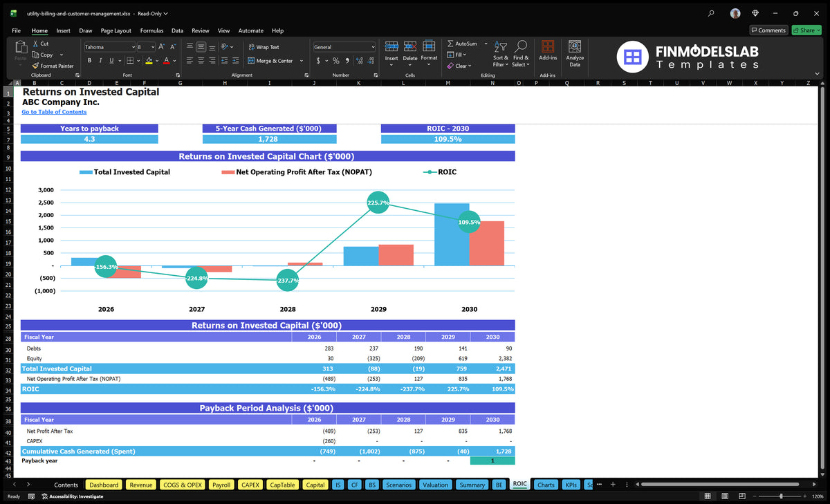
Task: Open the Dashboard sheet tab
Action: pyautogui.click(x=104, y=485)
